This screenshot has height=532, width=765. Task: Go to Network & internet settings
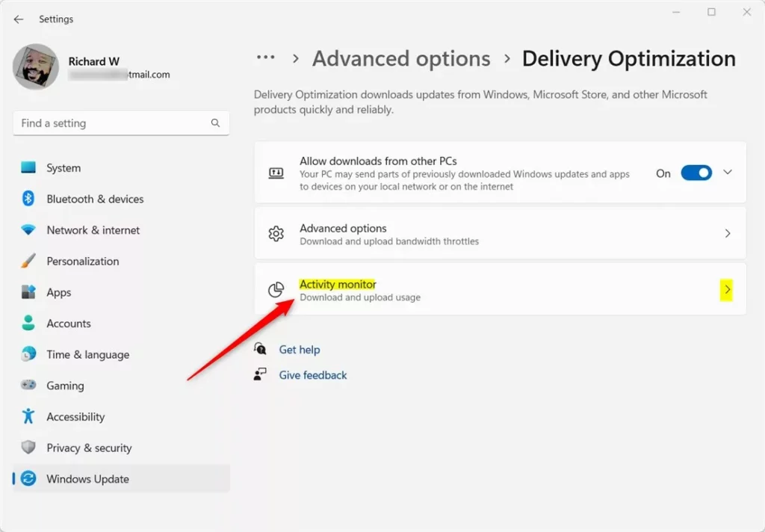coord(121,230)
